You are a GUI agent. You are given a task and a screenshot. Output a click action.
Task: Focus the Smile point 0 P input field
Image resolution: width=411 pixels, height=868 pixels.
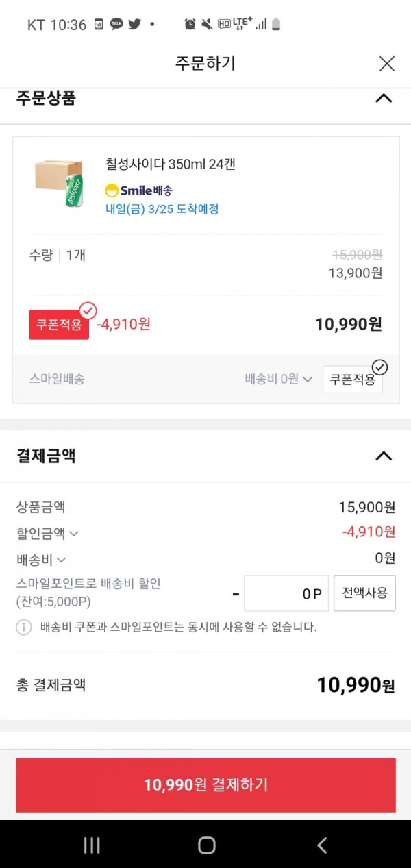[x=286, y=593]
